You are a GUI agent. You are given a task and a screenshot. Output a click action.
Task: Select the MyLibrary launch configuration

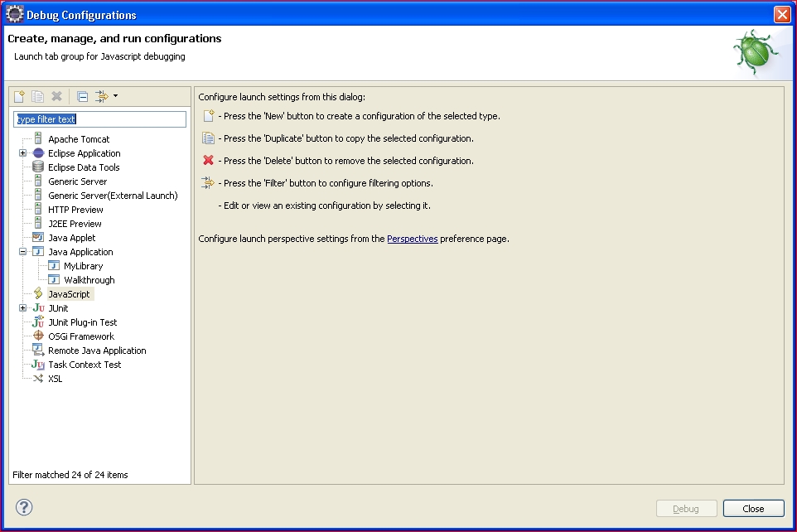84,266
